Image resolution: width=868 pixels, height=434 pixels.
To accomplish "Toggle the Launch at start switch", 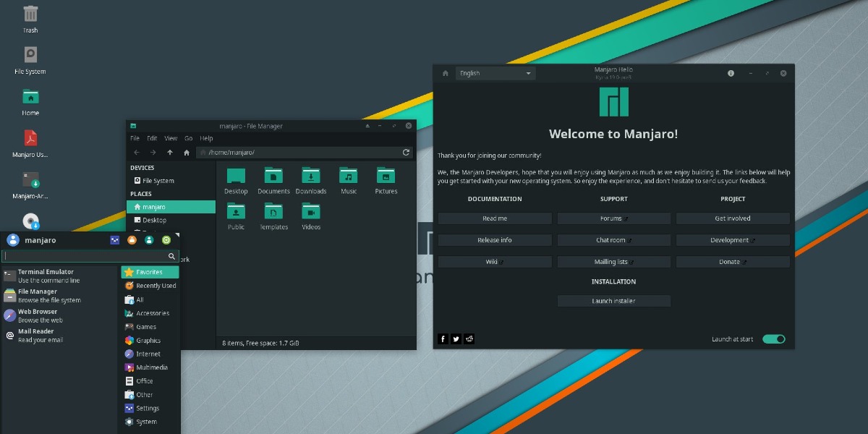I will 773,339.
